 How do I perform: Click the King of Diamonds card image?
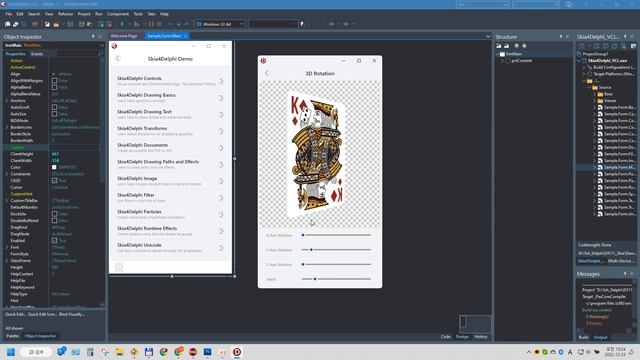pos(317,155)
